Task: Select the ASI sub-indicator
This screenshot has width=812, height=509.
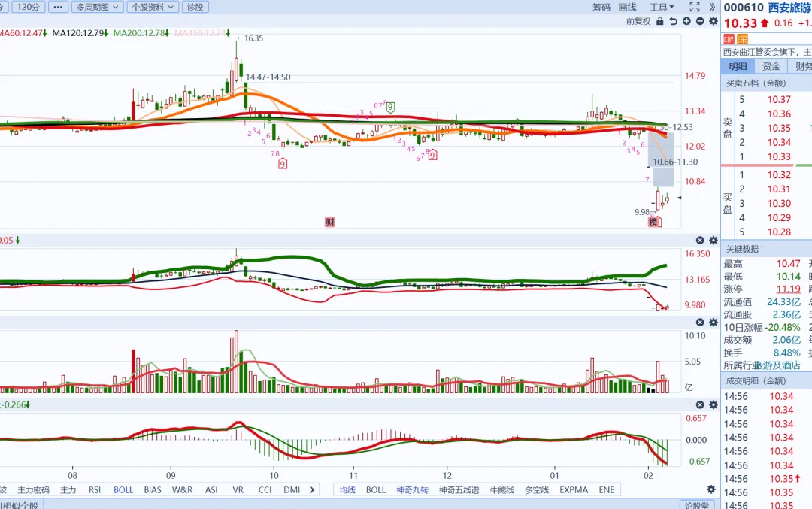Action: pos(211,490)
